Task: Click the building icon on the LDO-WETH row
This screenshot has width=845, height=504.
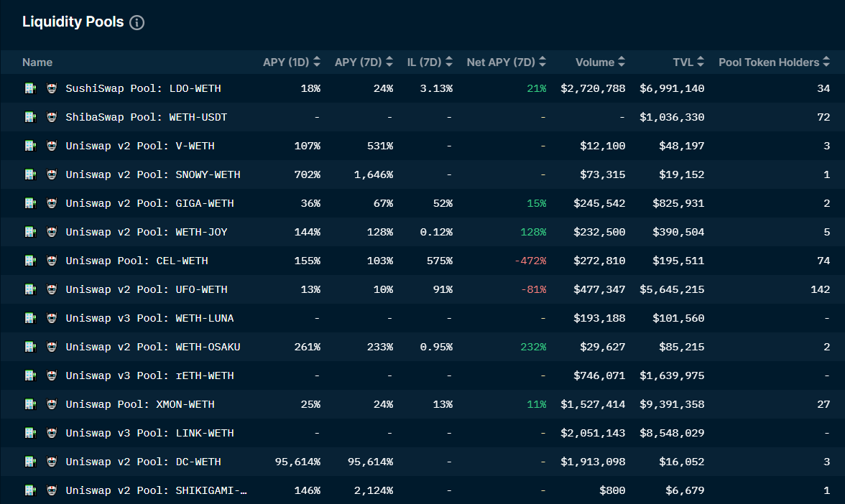Action: click(30, 88)
